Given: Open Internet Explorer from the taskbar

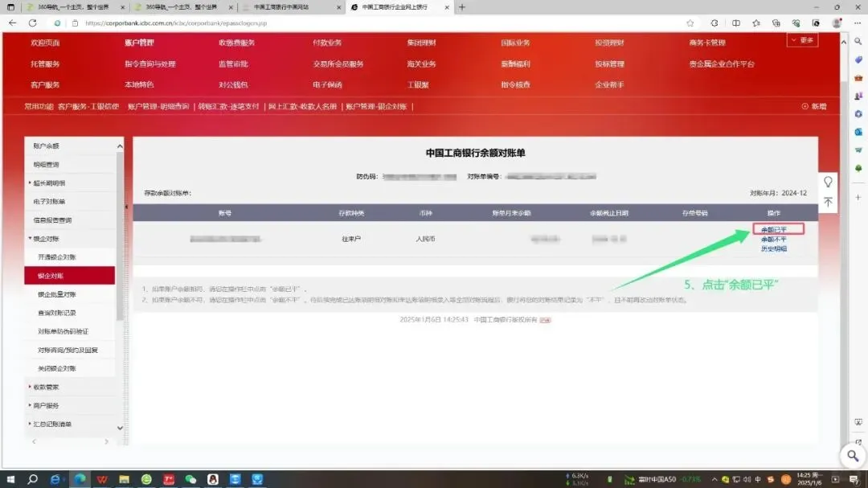Looking at the screenshot, I should (55, 479).
